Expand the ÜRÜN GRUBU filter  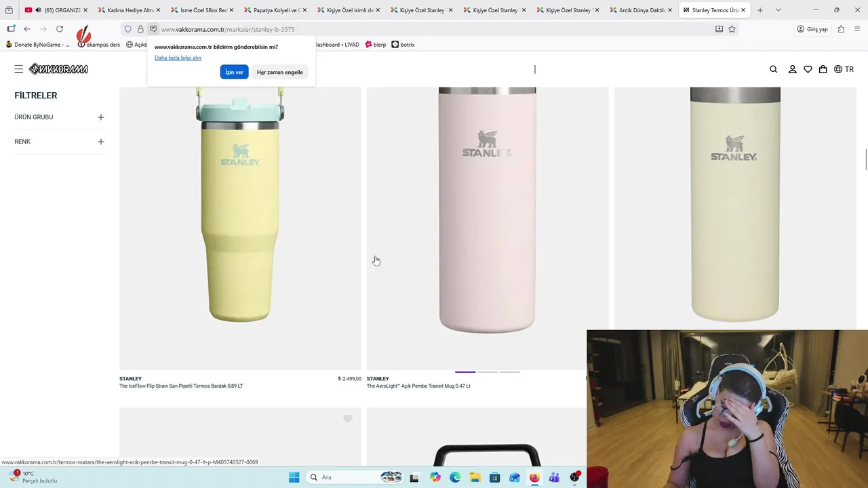pyautogui.click(x=59, y=117)
